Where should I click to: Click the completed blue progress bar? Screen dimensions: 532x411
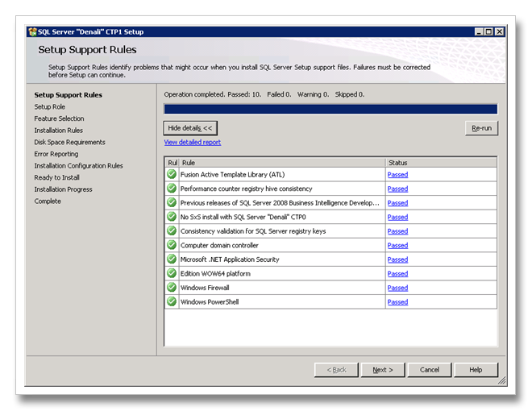(330, 109)
